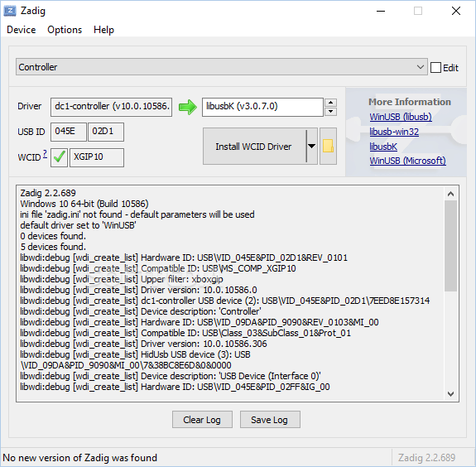Image resolution: width=476 pixels, height=467 pixels.
Task: Click log line 'Upper filter: xboxgip'
Action: coord(122,279)
